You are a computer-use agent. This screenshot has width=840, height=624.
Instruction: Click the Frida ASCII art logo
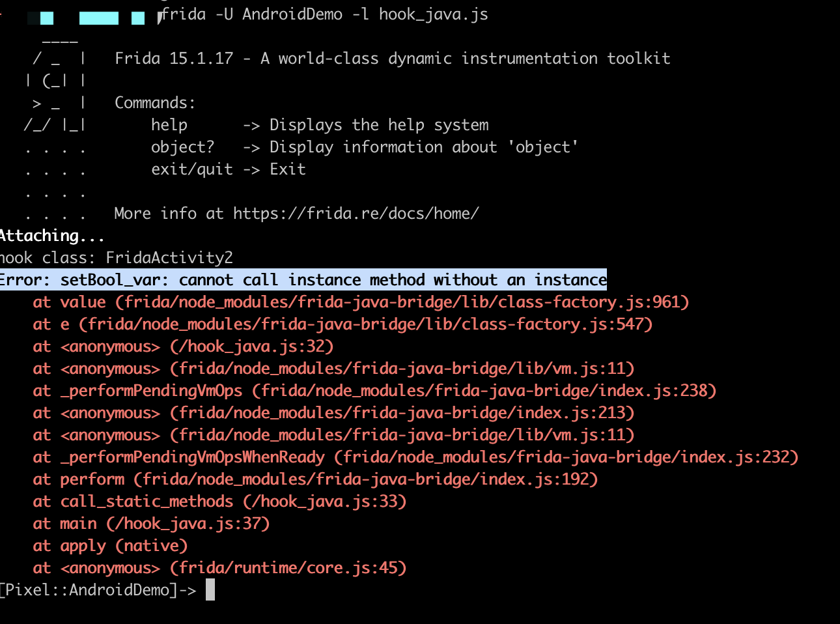[56, 91]
